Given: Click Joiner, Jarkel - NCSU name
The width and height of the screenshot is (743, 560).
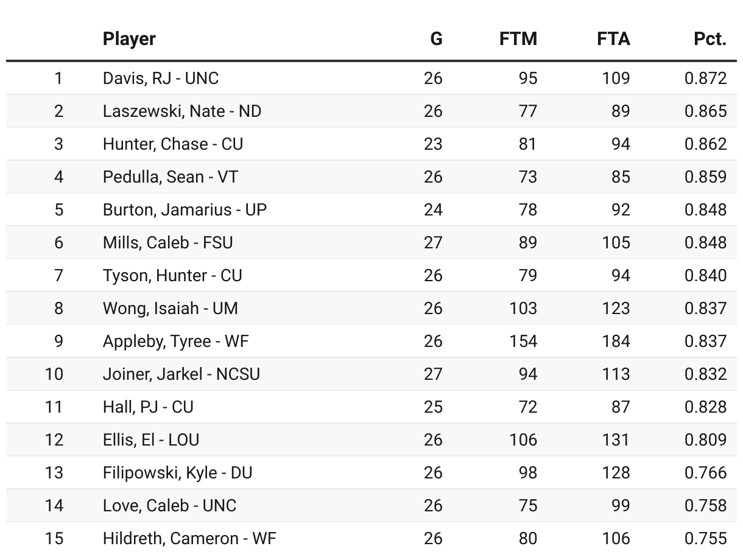Looking at the screenshot, I should [181, 374].
